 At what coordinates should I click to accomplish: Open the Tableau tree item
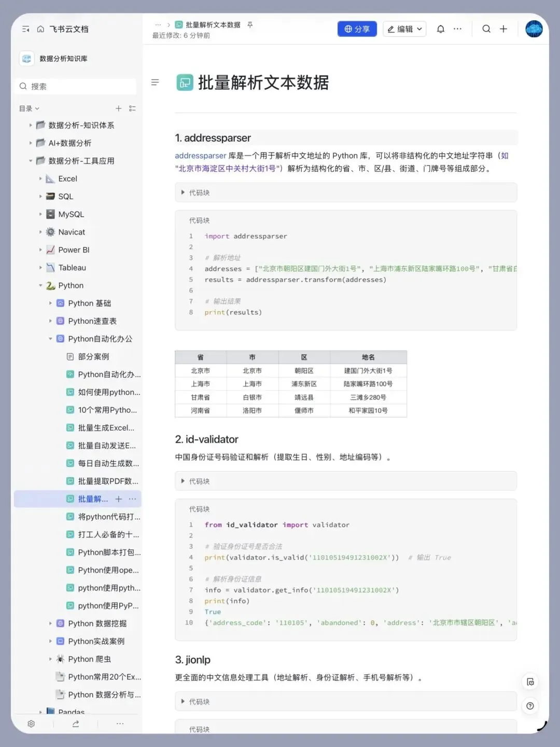click(x=72, y=268)
